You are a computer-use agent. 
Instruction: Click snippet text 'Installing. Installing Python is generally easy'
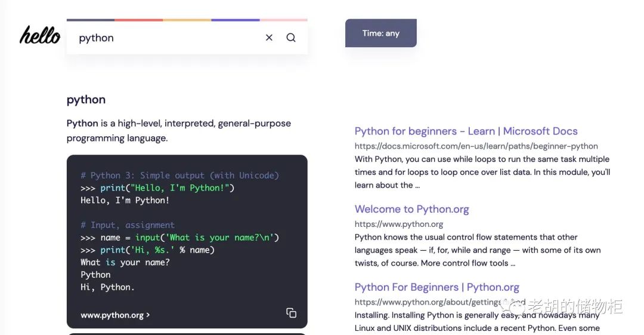[477, 321]
